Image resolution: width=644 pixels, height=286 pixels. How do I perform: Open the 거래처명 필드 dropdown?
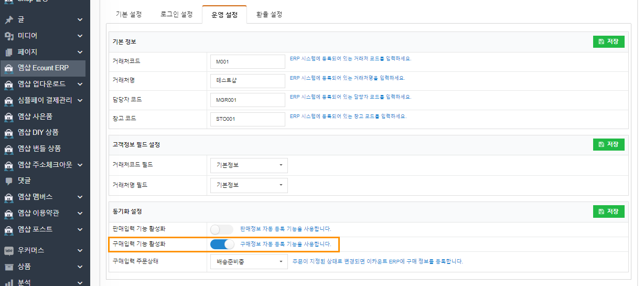[x=248, y=185]
